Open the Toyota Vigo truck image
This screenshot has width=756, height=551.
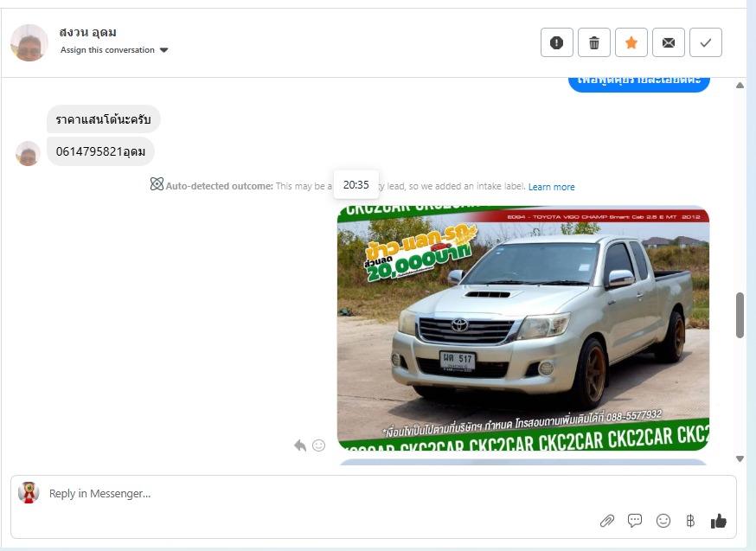tap(522, 329)
